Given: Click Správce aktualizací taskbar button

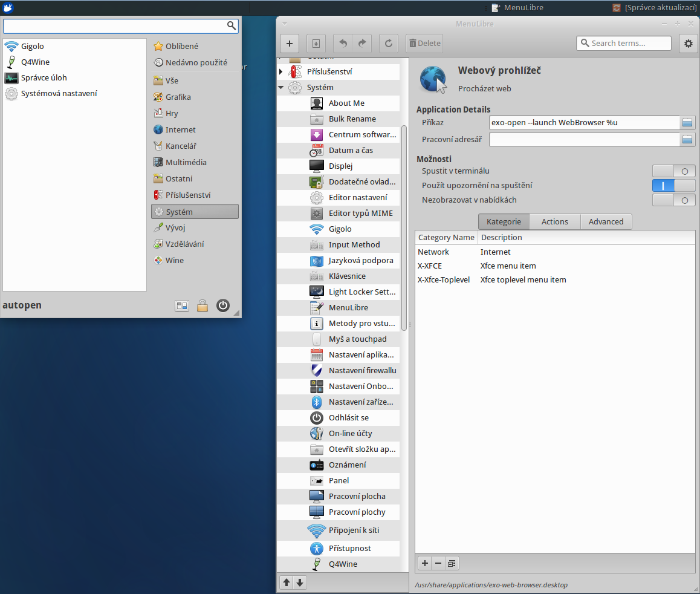Looking at the screenshot, I should [x=655, y=8].
